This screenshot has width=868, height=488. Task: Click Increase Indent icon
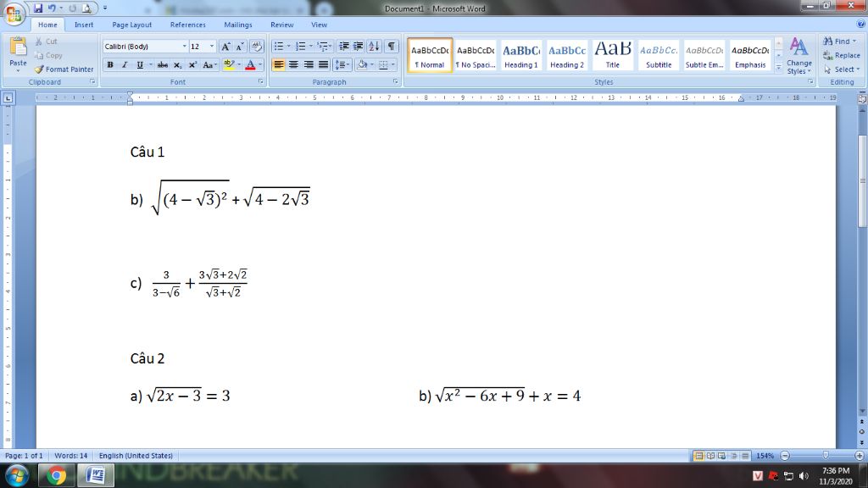coord(359,47)
